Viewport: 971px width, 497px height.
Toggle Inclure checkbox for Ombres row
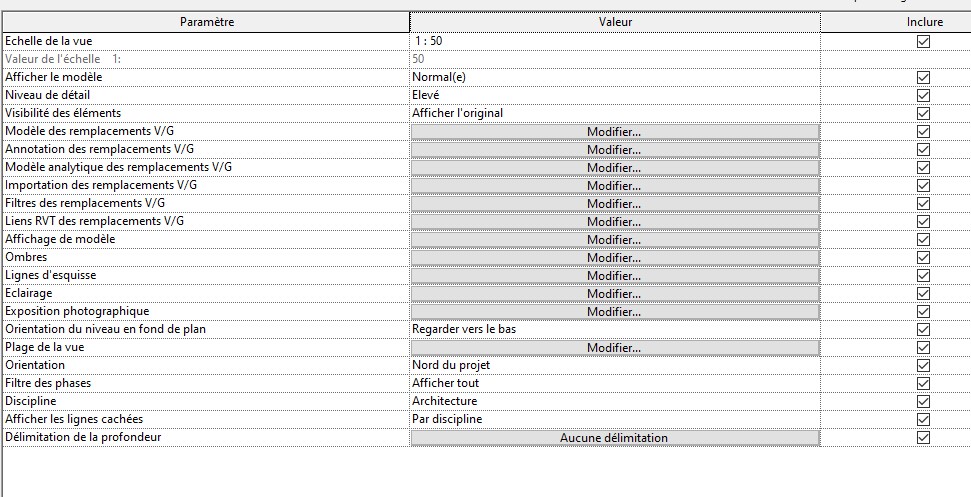coord(923,257)
